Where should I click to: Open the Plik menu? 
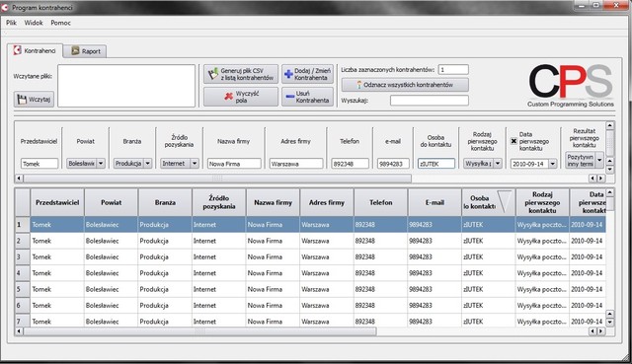click(11, 23)
